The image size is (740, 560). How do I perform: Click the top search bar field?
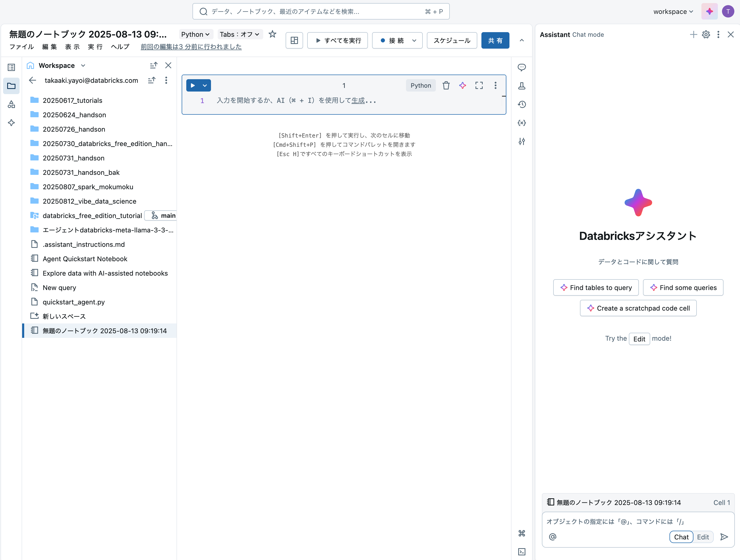(x=321, y=12)
